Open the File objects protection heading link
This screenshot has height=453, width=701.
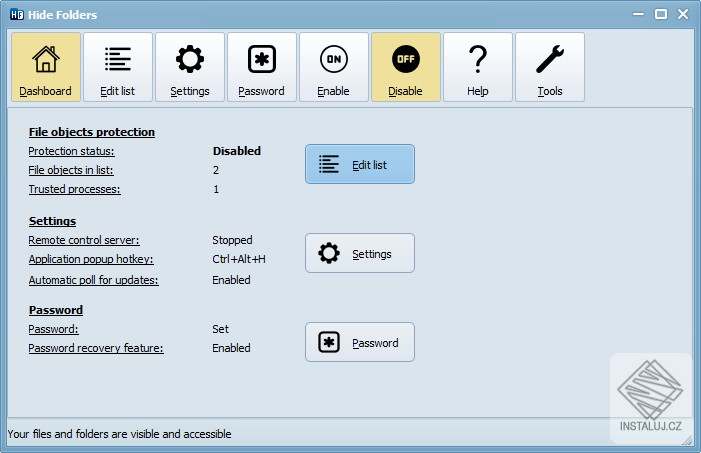point(92,132)
